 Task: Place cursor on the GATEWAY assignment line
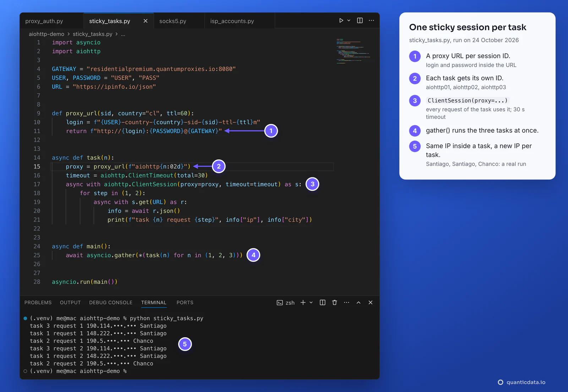point(144,69)
